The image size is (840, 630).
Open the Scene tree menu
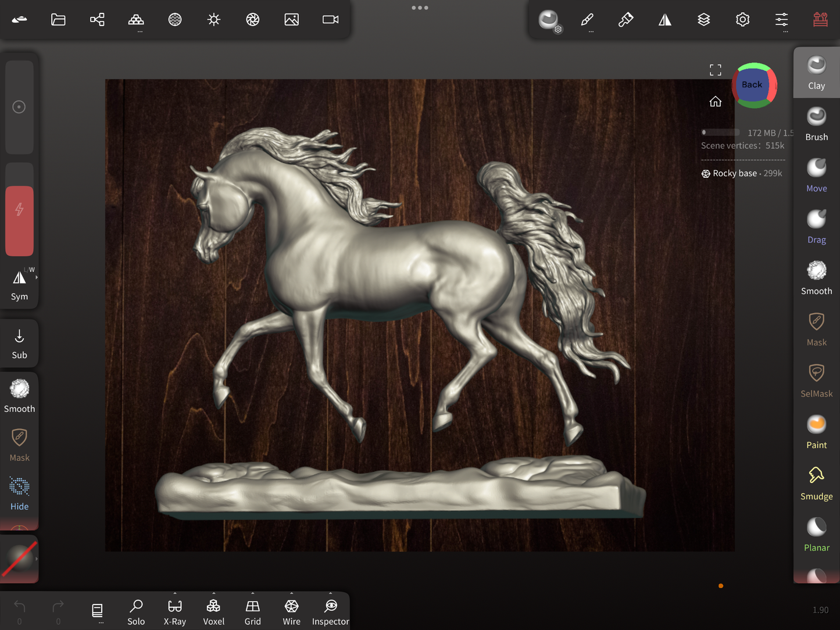pos(97,20)
